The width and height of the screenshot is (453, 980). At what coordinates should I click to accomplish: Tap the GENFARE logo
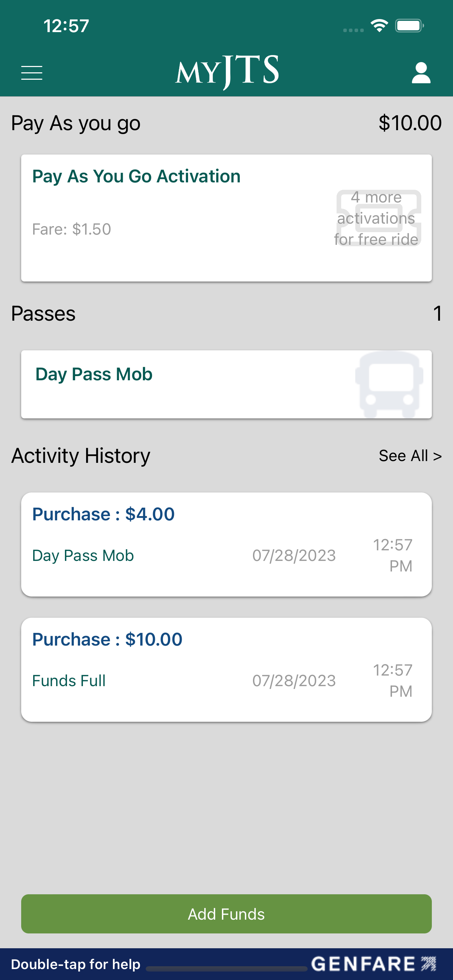[x=374, y=964]
